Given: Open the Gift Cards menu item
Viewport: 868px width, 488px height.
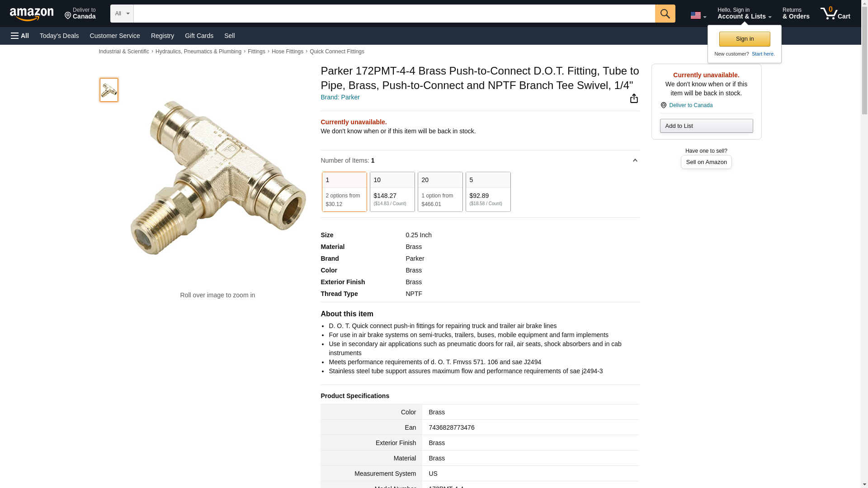Looking at the screenshot, I should tap(199, 36).
